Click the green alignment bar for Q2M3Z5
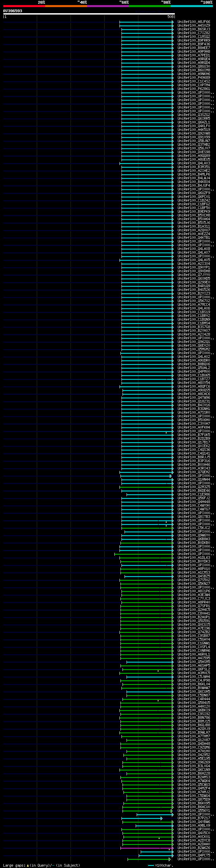The width and height of the screenshot is (216, 868). (x=146, y=487)
